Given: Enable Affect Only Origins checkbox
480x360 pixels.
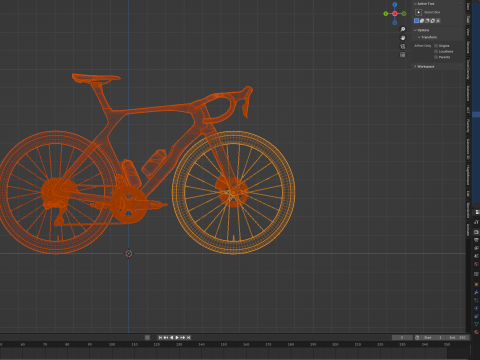Looking at the screenshot, I should coord(436,46).
